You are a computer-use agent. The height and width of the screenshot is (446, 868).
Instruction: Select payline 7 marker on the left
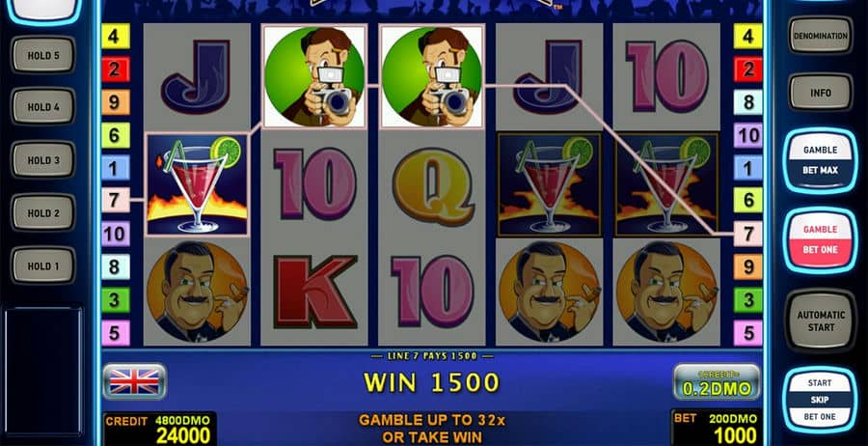click(115, 200)
